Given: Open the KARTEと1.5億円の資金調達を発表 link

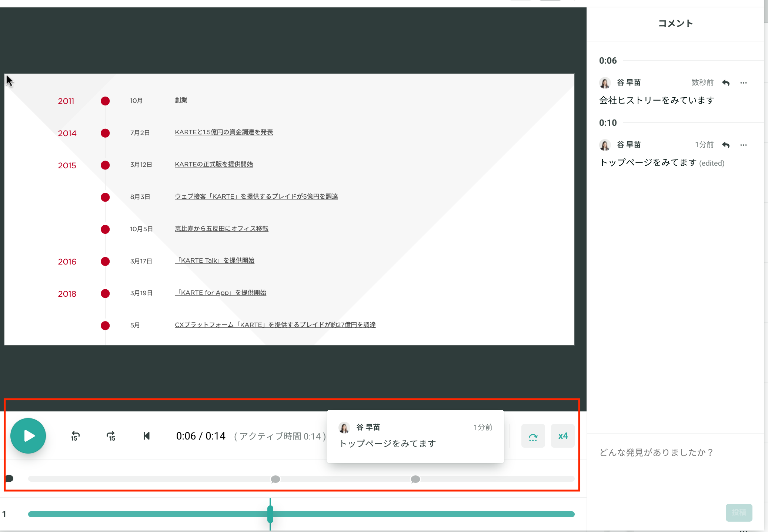Looking at the screenshot, I should point(224,132).
